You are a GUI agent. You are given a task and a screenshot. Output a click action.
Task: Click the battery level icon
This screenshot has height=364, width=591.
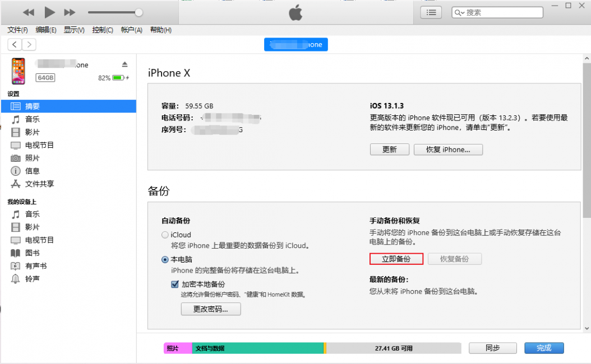pyautogui.click(x=119, y=78)
